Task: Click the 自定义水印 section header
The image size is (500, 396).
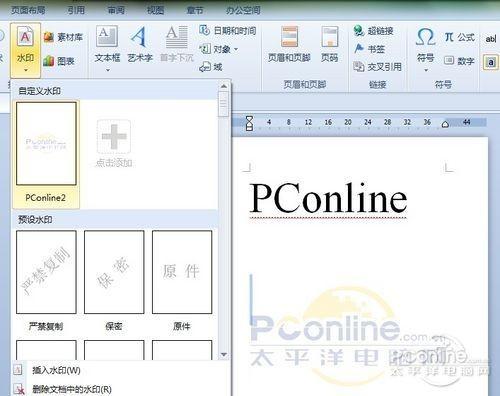Action: click(x=39, y=91)
